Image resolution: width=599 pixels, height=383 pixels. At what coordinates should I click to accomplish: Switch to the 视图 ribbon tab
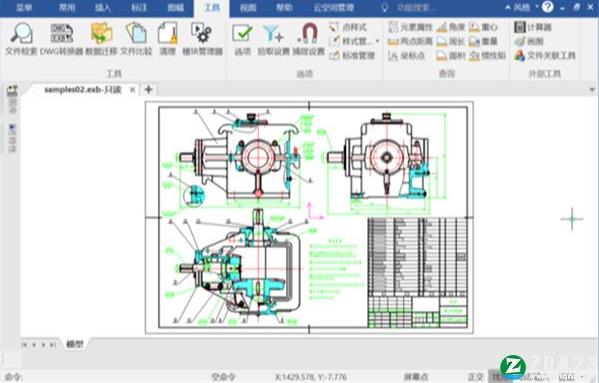pyautogui.click(x=248, y=8)
